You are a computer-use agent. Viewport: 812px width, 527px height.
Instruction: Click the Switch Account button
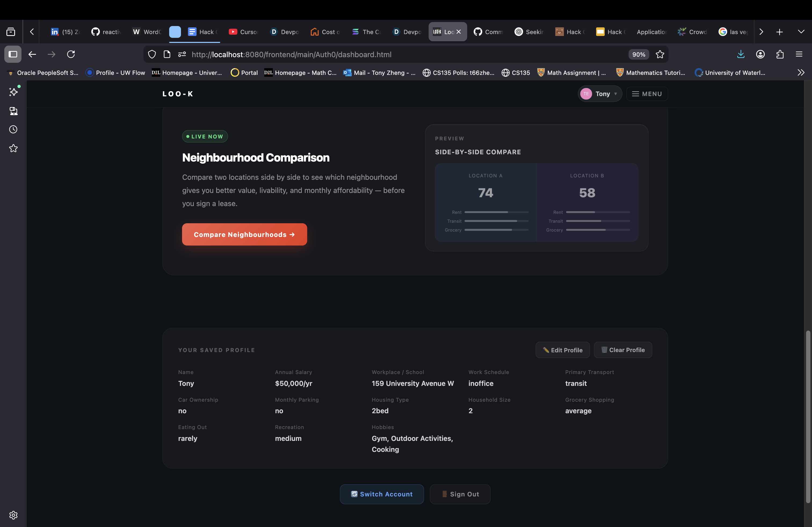382,494
